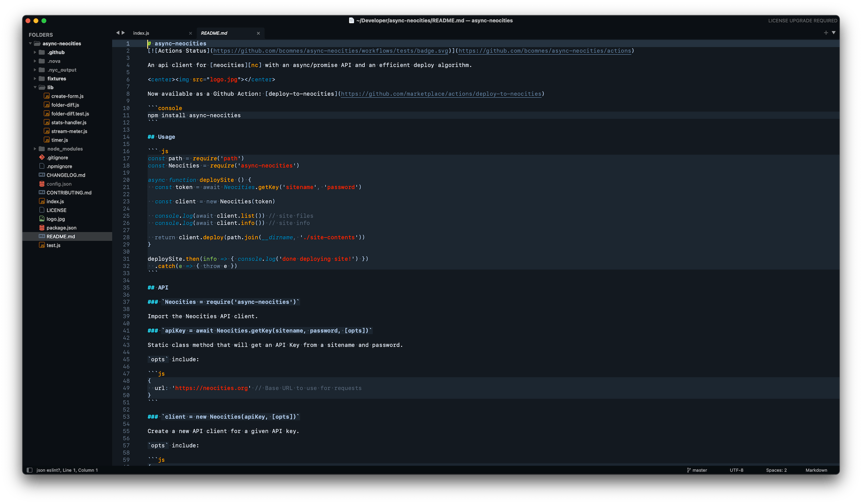
Task: Expand the node_modules folder
Action: point(35,149)
